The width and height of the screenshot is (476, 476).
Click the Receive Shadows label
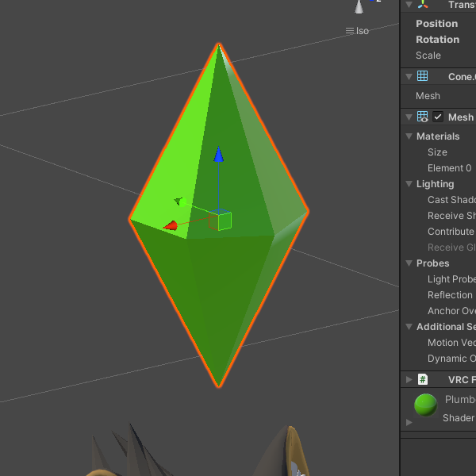click(451, 216)
